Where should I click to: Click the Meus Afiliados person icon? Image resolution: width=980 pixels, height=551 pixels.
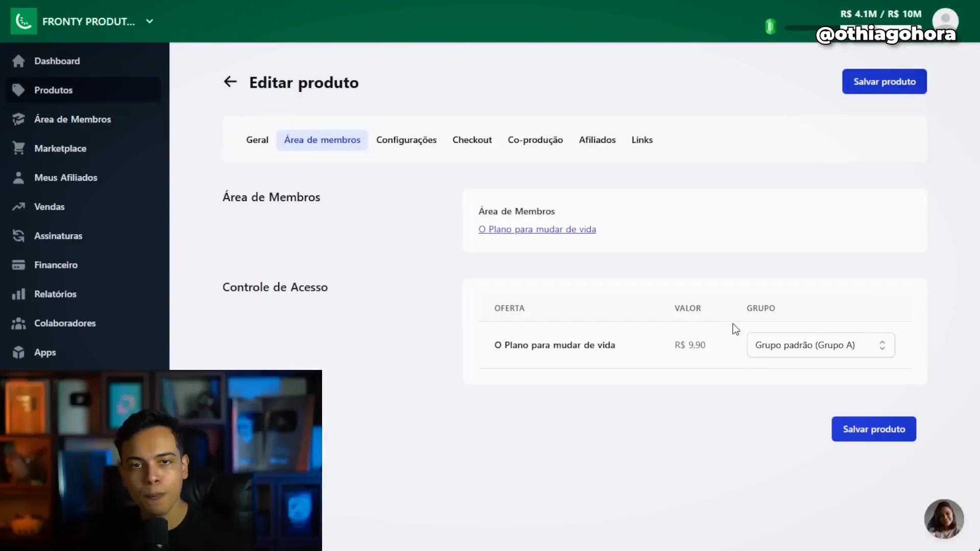(18, 178)
